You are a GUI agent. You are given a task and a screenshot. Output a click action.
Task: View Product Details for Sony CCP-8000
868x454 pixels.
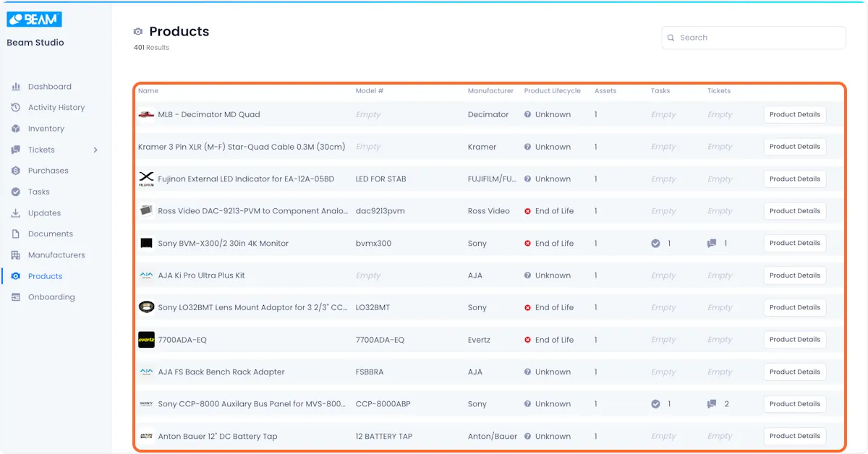(795, 404)
